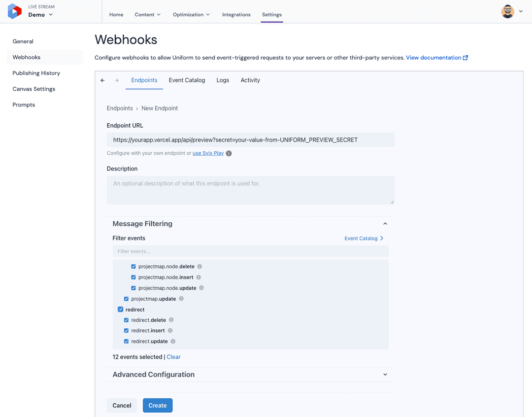Open the Content dropdown menu
The height and width of the screenshot is (417, 532).
click(x=147, y=15)
